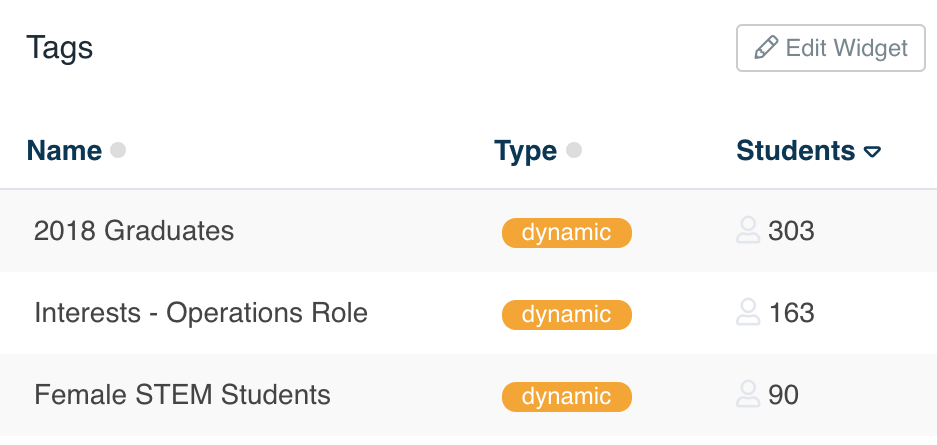The width and height of the screenshot is (937, 445).
Task: Click the gray sort dot beside Type
Action: [574, 150]
